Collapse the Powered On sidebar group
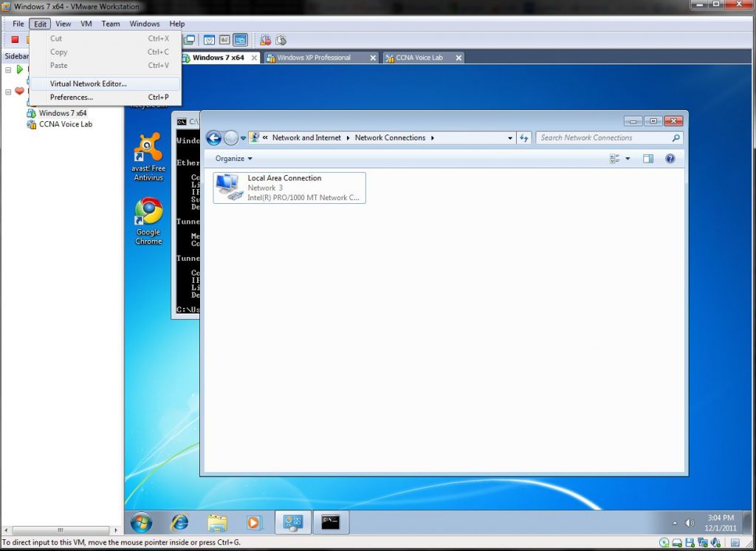 (8, 70)
